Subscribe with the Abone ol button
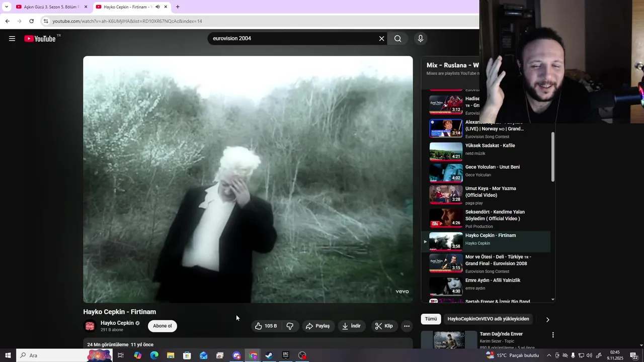644x362 pixels. 163,326
